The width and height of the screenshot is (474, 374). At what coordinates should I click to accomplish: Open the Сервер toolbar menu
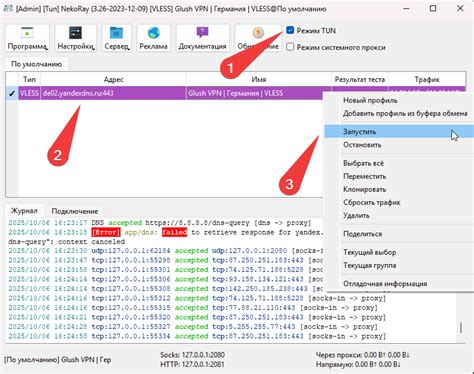point(117,38)
